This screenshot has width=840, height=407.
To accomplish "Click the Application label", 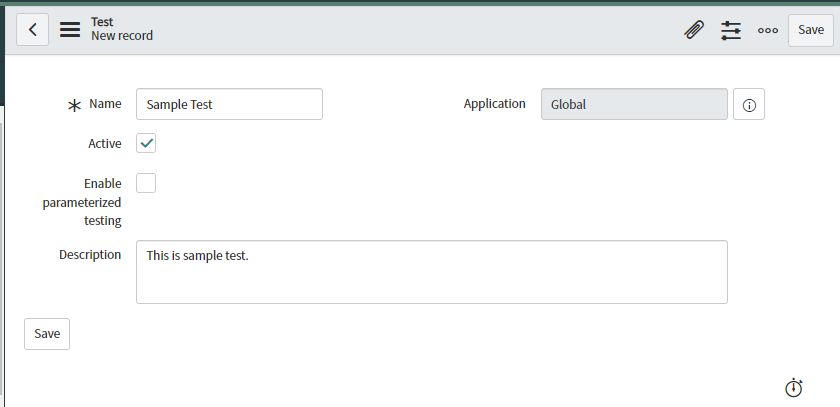I will point(494,104).
